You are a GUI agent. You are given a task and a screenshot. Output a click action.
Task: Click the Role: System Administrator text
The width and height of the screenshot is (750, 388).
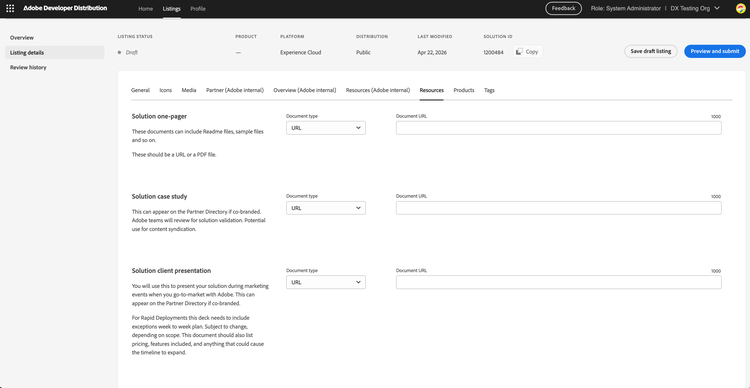[x=626, y=9]
